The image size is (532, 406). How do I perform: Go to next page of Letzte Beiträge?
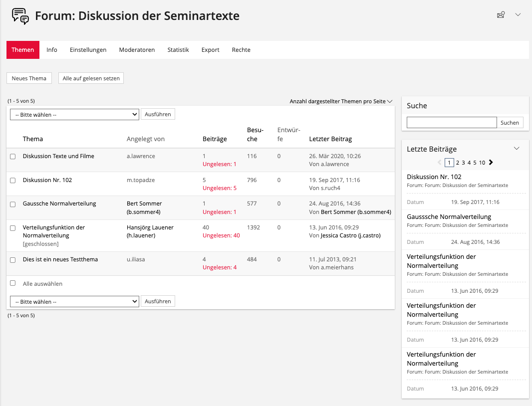coord(491,163)
